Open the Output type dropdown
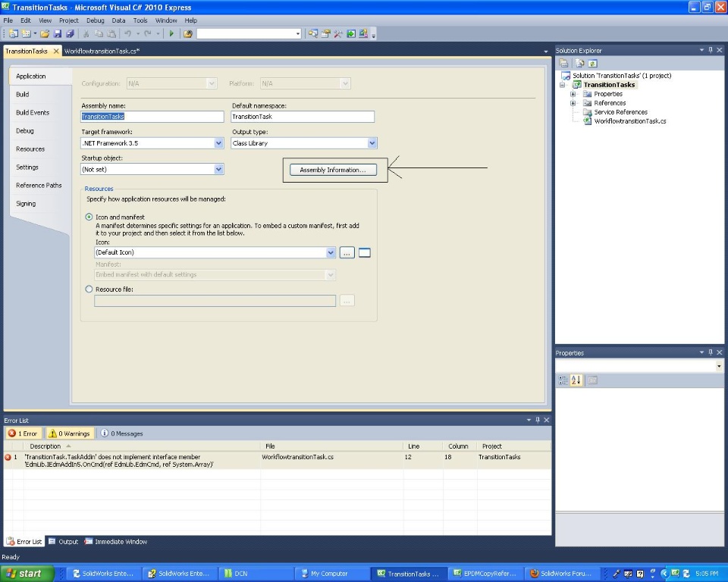The image size is (728, 582). pyautogui.click(x=372, y=143)
